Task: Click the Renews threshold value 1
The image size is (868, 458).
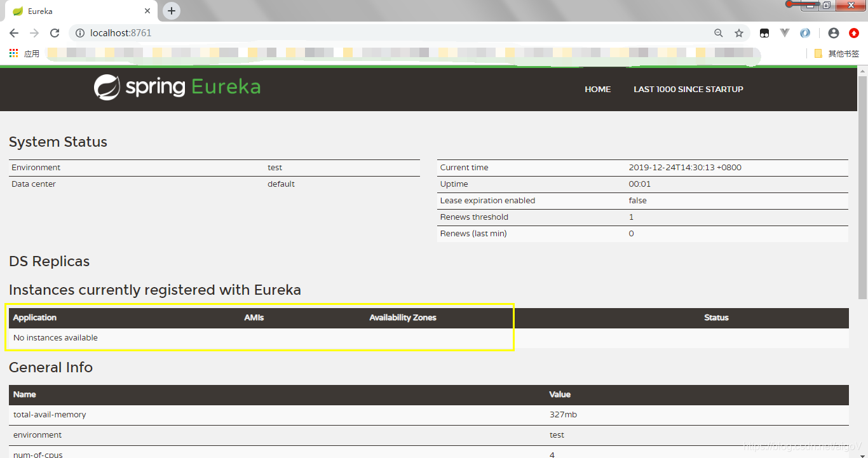Action: click(x=631, y=217)
